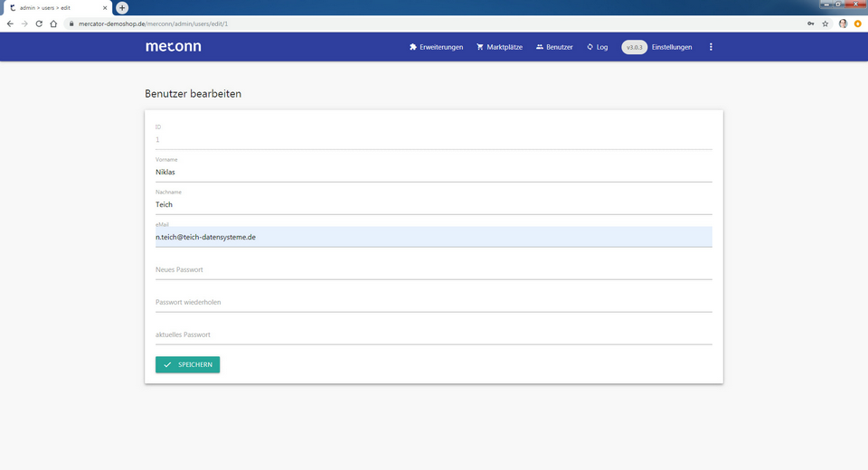The image size is (868, 470).
Task: Select the admin > users > edit tab
Action: (x=57, y=8)
